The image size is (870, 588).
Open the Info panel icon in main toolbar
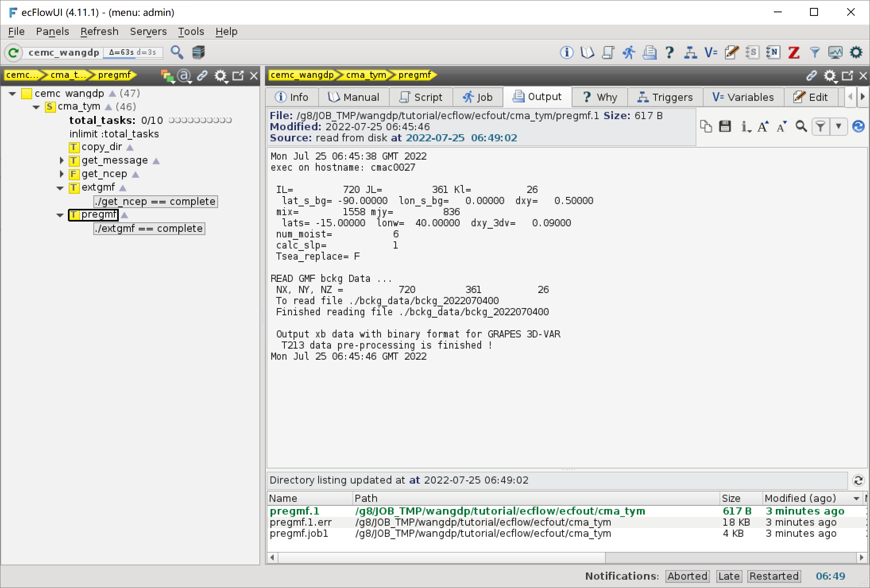[566, 52]
